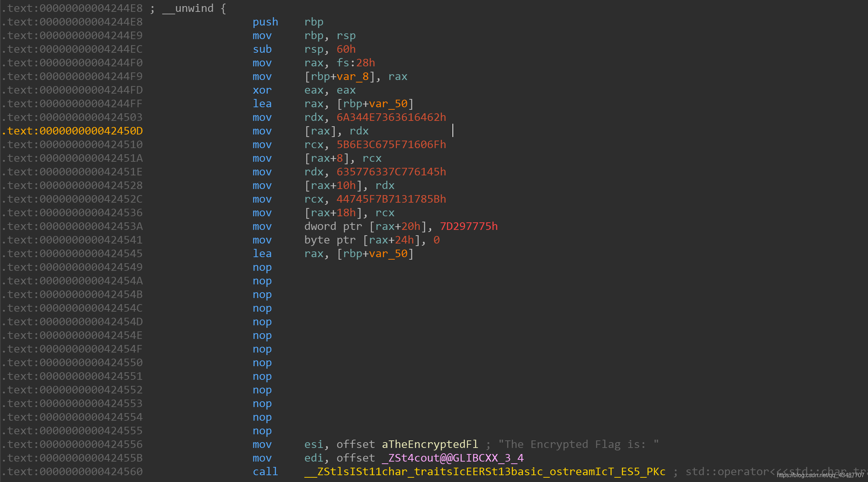The height and width of the screenshot is (482, 868).
Task: Click the aTheEncryptedFl symbol reference
Action: [430, 444]
